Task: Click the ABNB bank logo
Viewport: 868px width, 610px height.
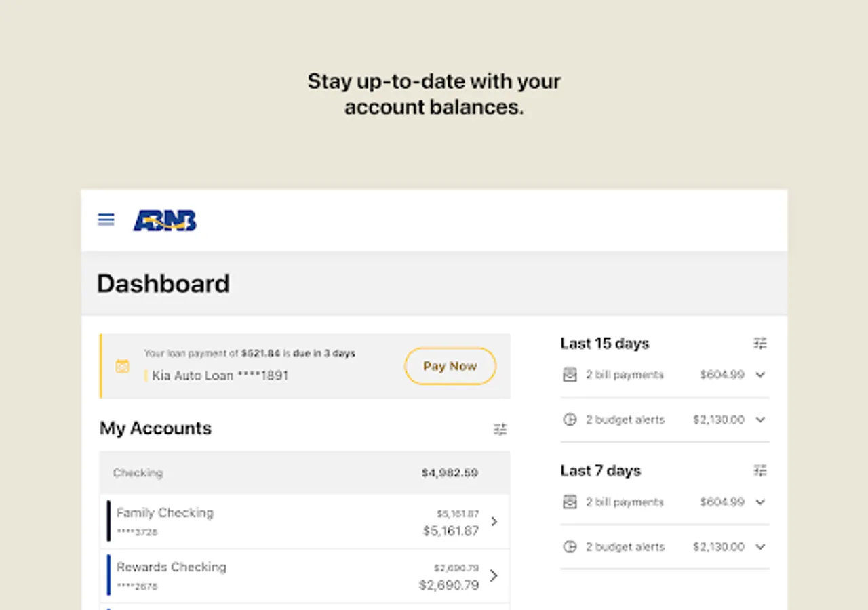Action: 165,221
